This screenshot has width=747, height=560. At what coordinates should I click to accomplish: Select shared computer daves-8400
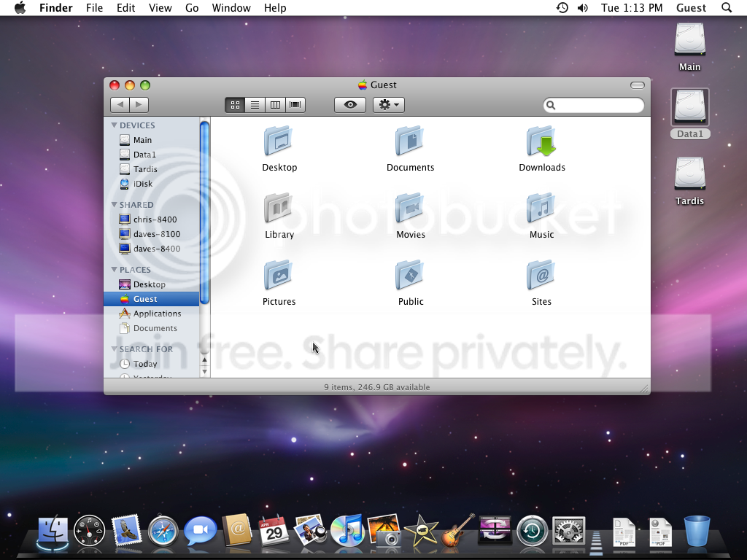point(152,249)
